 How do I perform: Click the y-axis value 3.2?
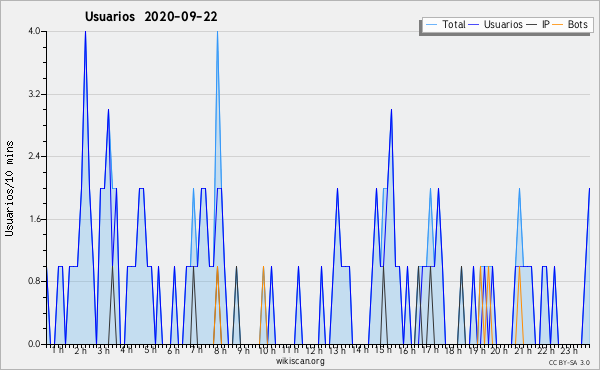tap(34, 94)
